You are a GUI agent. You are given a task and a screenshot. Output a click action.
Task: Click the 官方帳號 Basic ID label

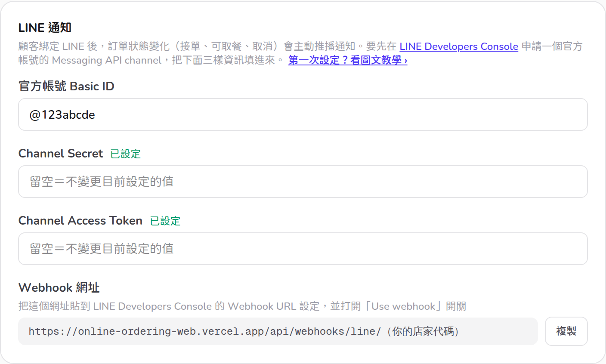[66, 86]
